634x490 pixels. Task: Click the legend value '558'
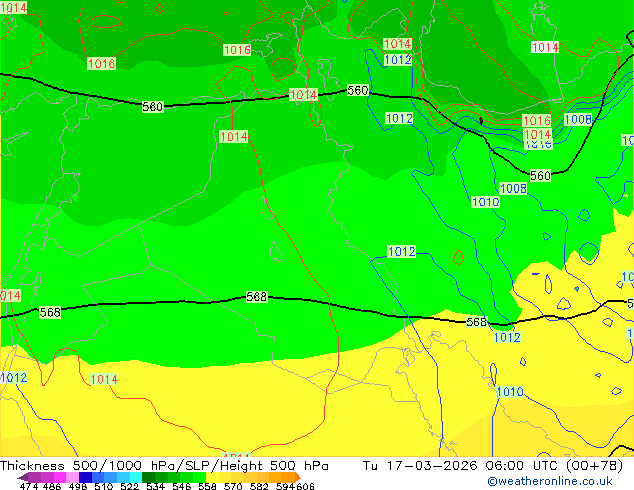pyautogui.click(x=207, y=486)
